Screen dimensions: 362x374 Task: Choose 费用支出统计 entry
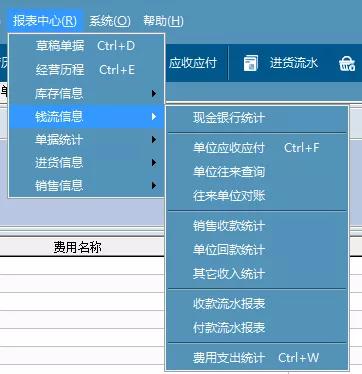tap(257, 358)
